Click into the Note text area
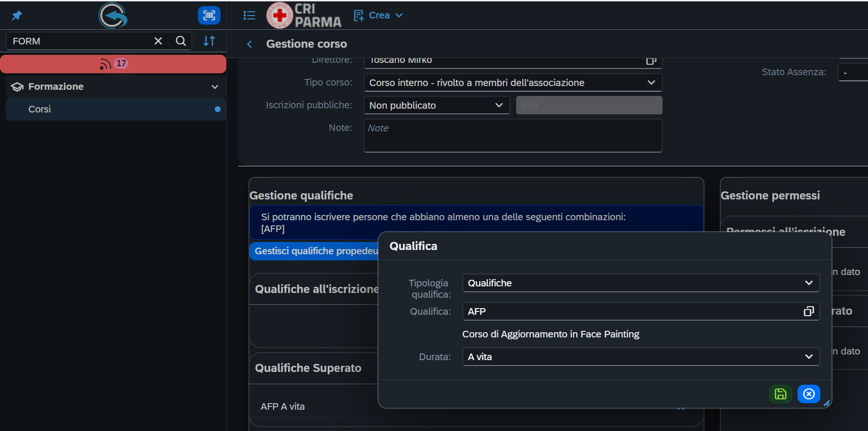The image size is (868, 431). 513,136
